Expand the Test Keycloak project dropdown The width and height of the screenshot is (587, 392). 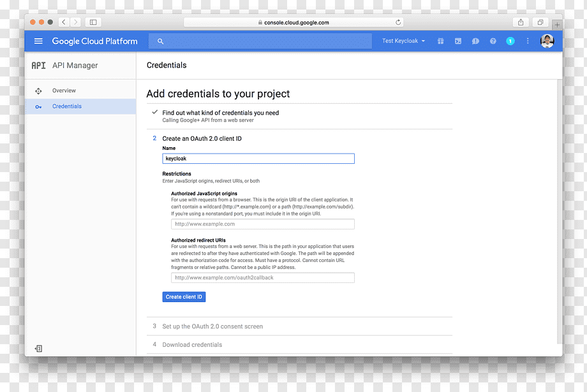pyautogui.click(x=403, y=41)
